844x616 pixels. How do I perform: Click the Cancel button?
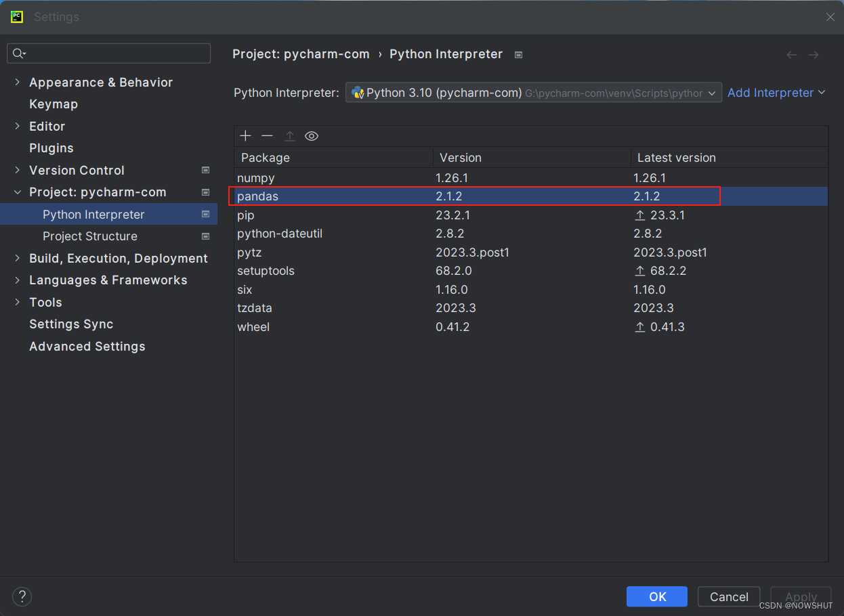[x=729, y=596]
